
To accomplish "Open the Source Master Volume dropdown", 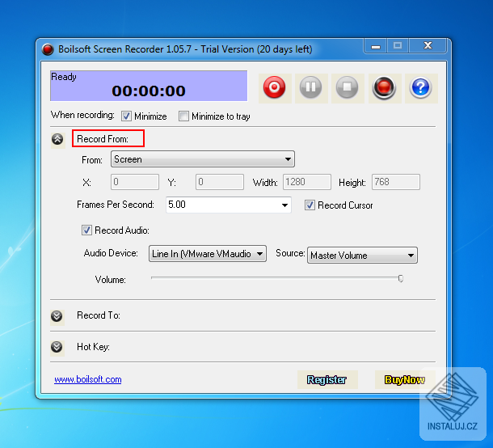I will (x=362, y=256).
